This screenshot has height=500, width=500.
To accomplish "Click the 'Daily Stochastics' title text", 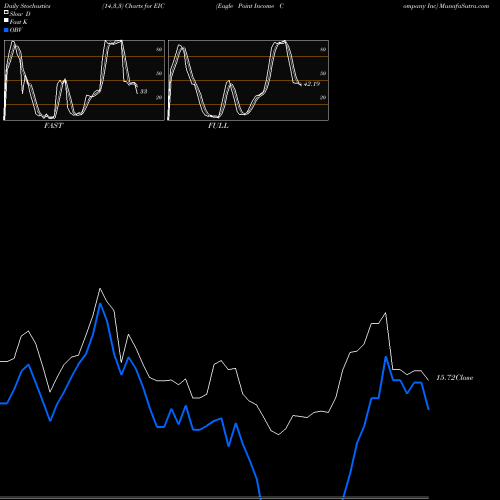I will [x=27, y=6].
